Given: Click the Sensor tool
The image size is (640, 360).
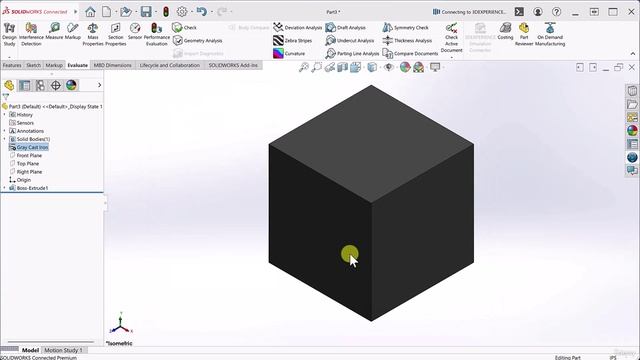Looking at the screenshot, I should (135, 31).
